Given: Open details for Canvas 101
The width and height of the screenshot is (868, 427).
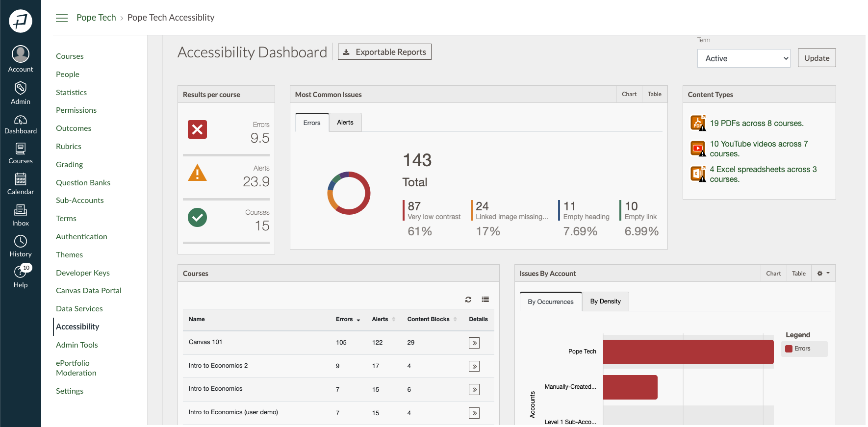Looking at the screenshot, I should (x=474, y=343).
